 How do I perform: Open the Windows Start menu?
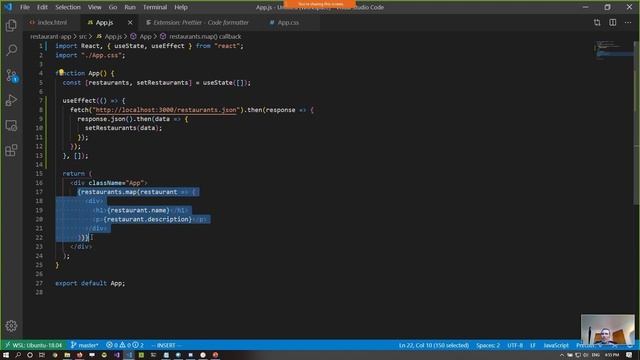[6, 355]
